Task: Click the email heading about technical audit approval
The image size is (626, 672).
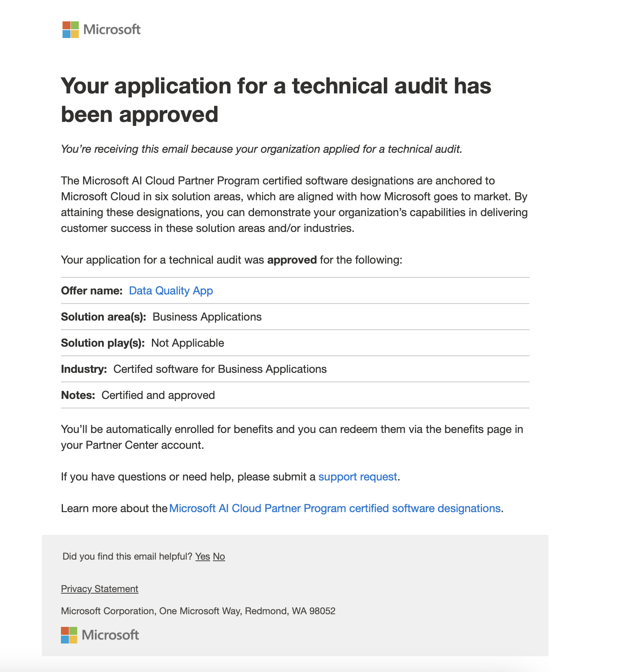Action: pos(276,100)
